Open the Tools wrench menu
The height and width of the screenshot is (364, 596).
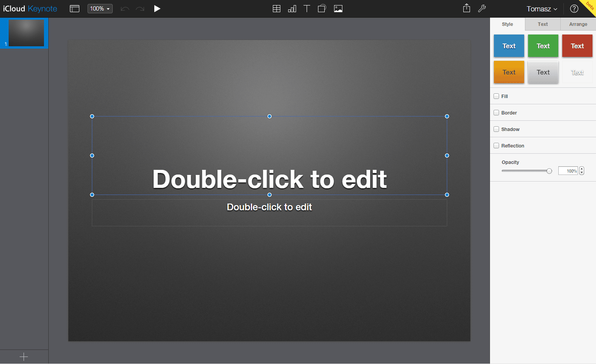pyautogui.click(x=482, y=9)
